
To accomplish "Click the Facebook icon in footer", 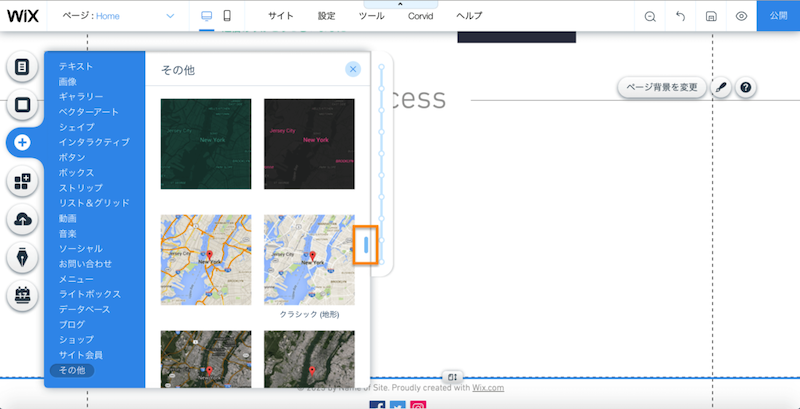I will [377, 405].
